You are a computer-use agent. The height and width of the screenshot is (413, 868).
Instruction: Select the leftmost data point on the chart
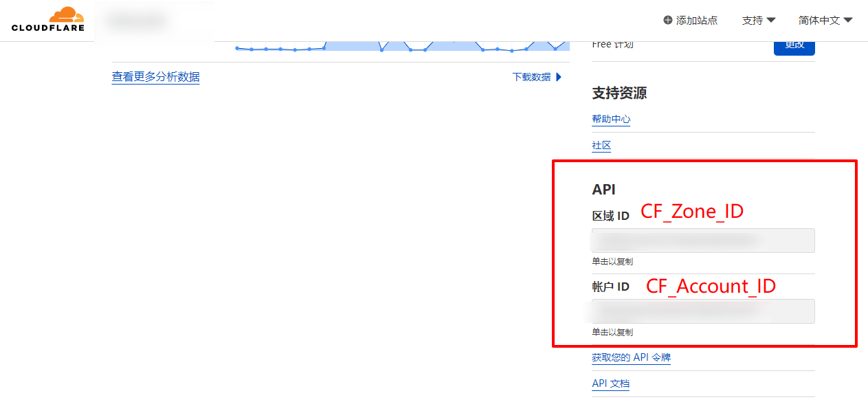point(237,48)
